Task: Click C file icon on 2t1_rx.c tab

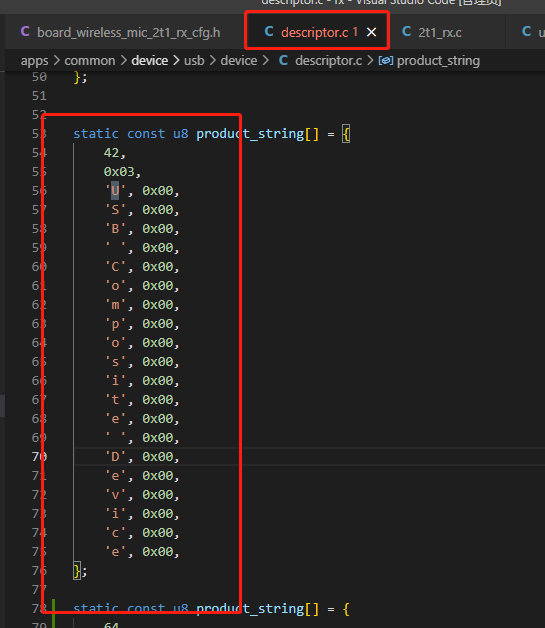Action: pyautogui.click(x=406, y=32)
